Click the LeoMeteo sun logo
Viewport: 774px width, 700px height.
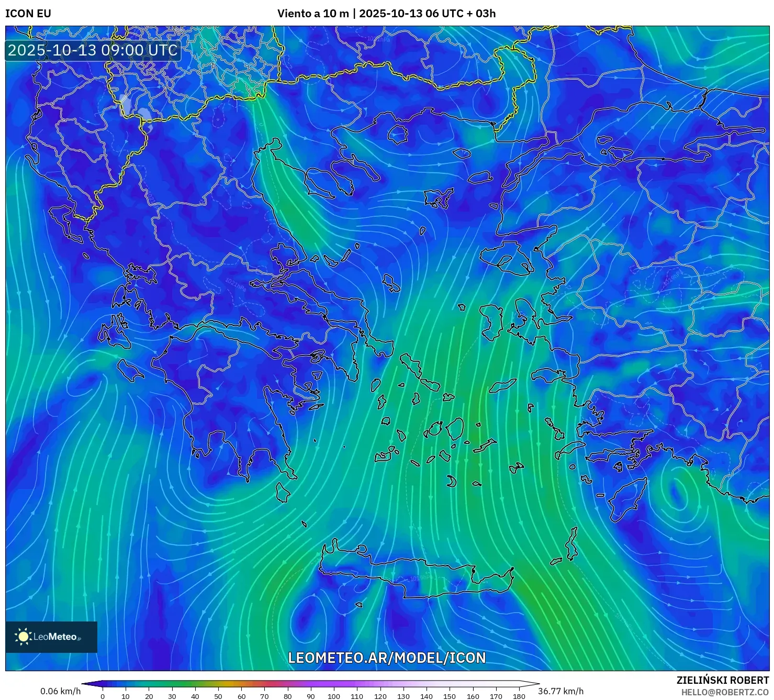(x=23, y=637)
